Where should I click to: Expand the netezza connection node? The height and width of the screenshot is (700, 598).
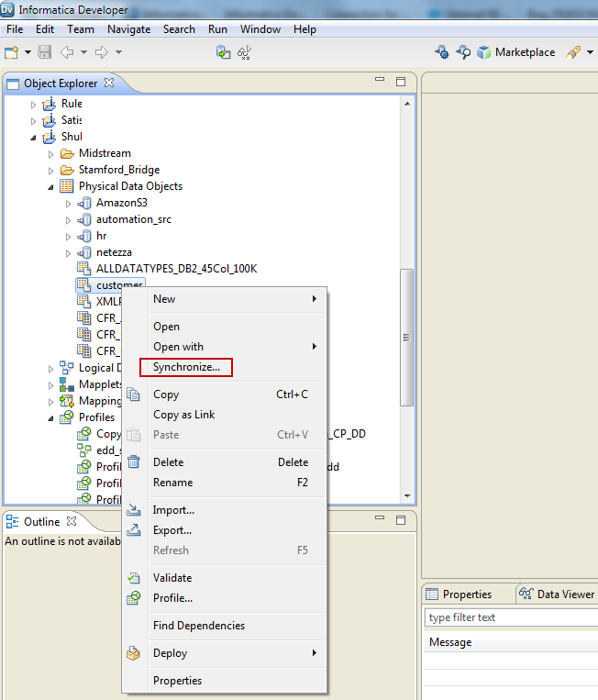click(68, 252)
